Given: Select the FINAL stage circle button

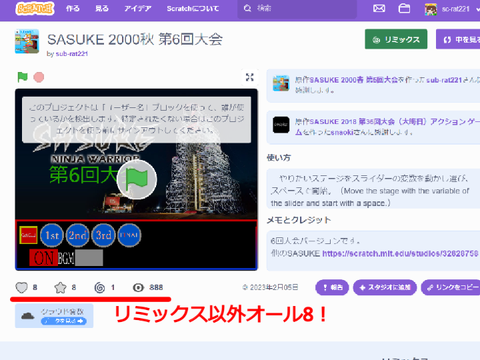Looking at the screenshot, I should [129, 235].
